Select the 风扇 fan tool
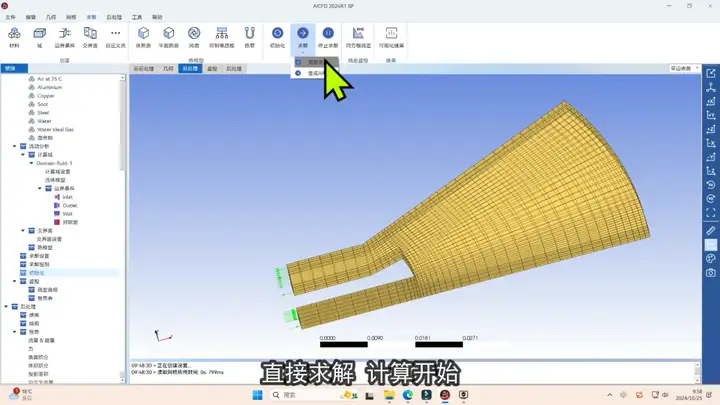720x405 pixels. pos(194,37)
